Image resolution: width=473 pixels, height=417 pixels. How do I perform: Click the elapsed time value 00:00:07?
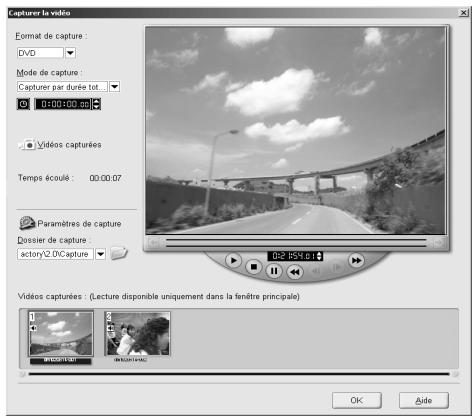[105, 178]
